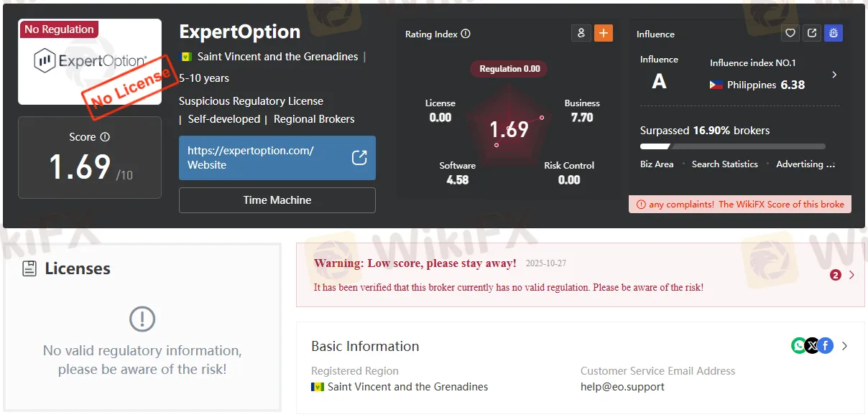The width and height of the screenshot is (868, 417).
Task: Select the Advertising tab
Action: click(805, 164)
